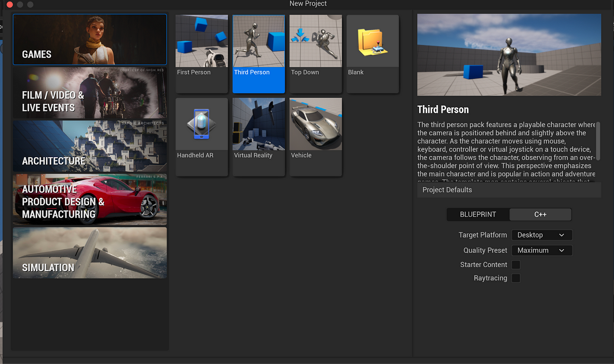The width and height of the screenshot is (614, 364).
Task: Collapse the Project Defaults section
Action: point(509,190)
